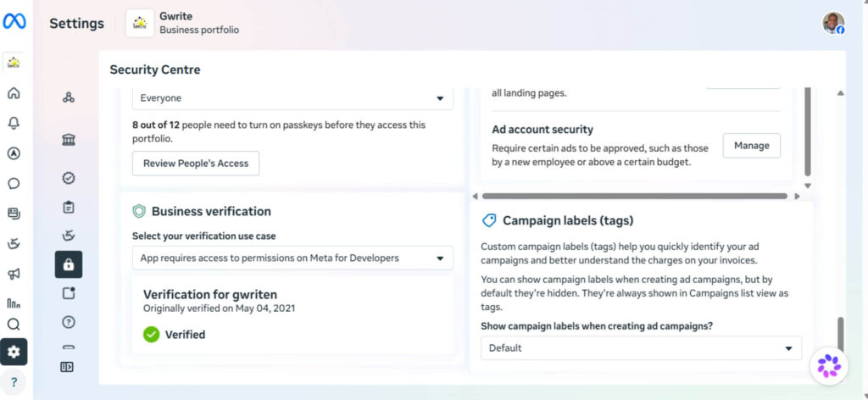Click the page scrollbar up arrow
868x400 pixels.
[x=841, y=93]
